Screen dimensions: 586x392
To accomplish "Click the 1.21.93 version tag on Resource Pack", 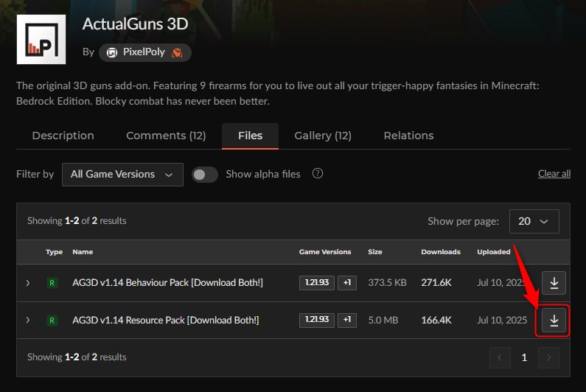I will tap(316, 320).
